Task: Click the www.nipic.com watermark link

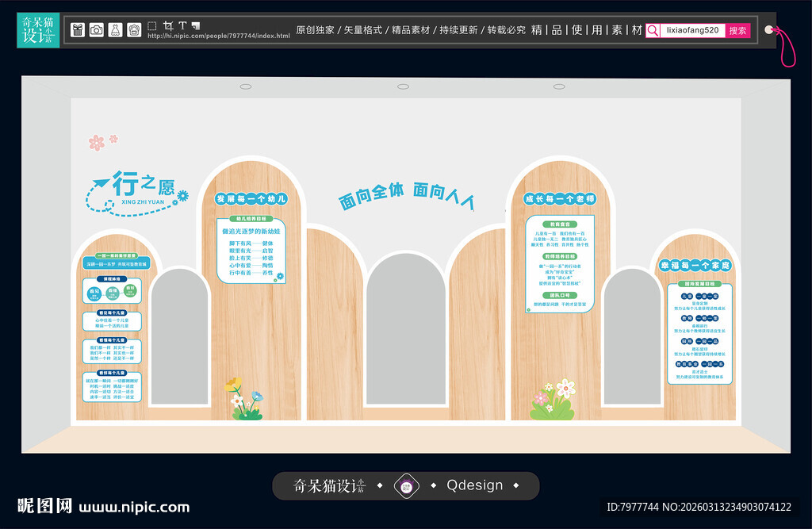Action: click(x=133, y=507)
